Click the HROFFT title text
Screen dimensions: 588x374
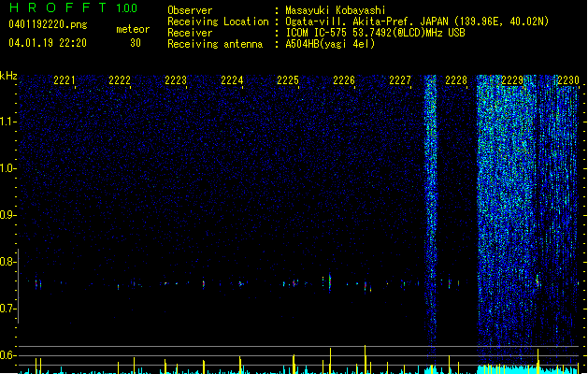click(x=58, y=7)
